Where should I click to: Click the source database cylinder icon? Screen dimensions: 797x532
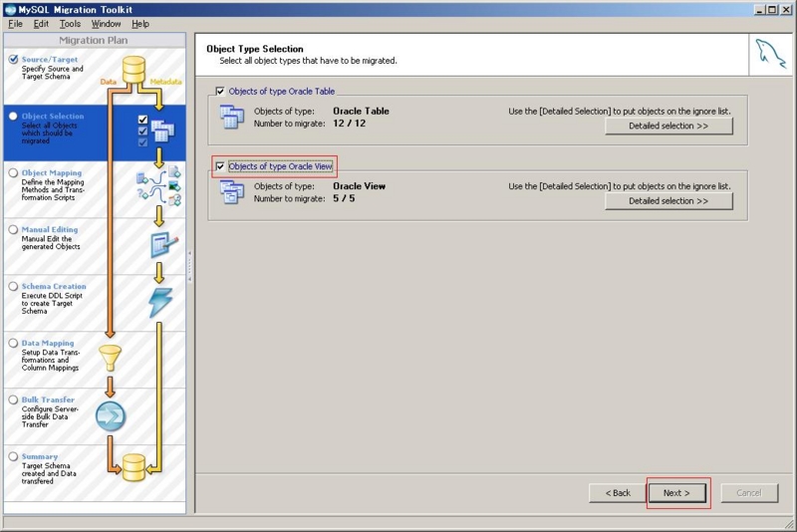(133, 70)
